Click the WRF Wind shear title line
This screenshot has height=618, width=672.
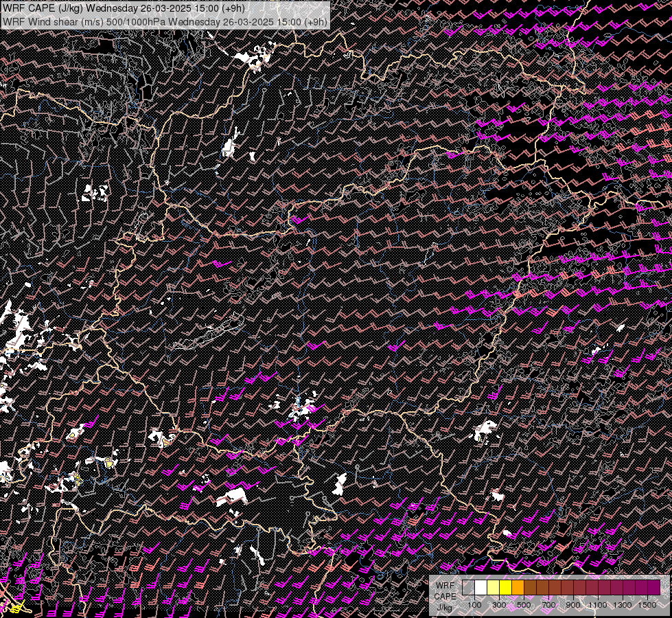(165, 21)
